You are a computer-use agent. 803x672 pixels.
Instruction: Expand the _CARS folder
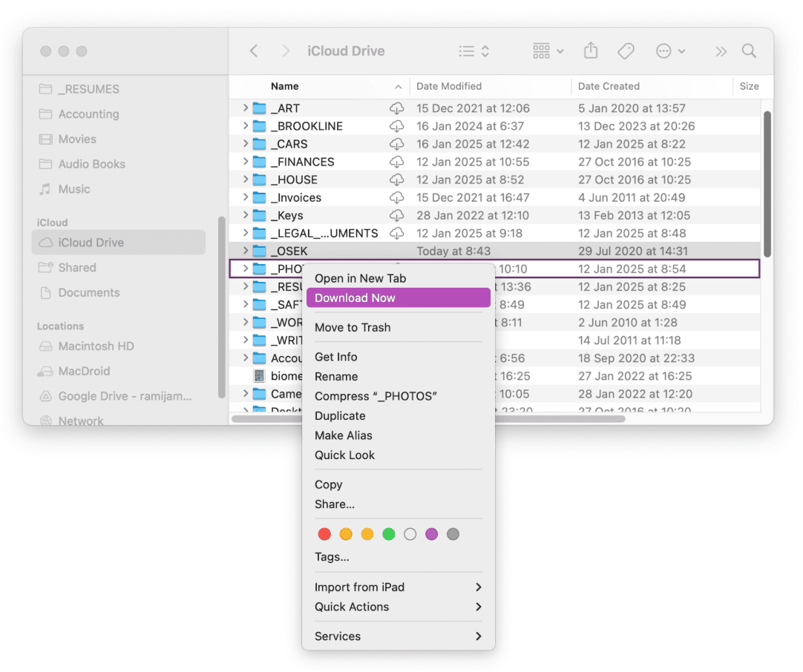(246, 144)
